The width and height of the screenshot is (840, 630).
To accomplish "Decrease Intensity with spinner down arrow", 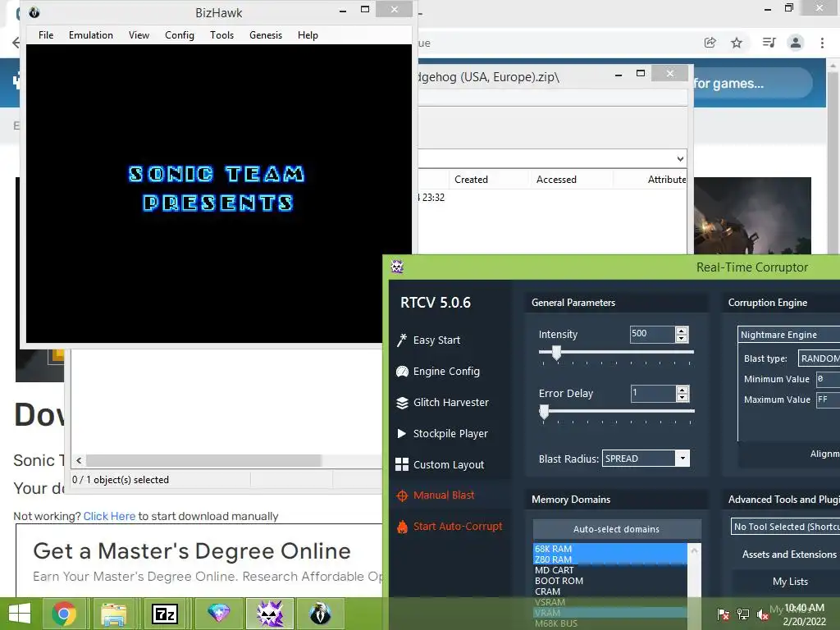I will pos(682,339).
